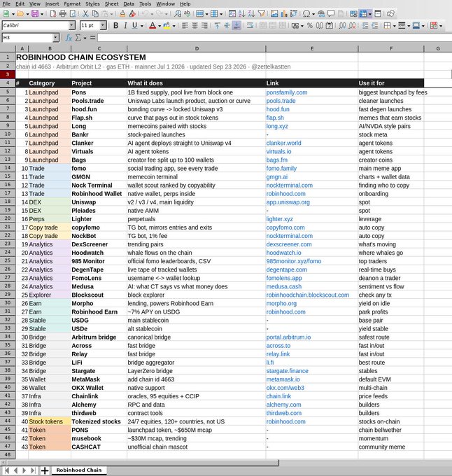
Task: Apply the red font color swatch
Action: point(153,25)
